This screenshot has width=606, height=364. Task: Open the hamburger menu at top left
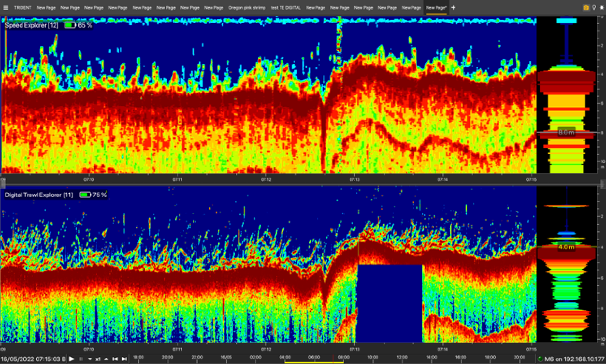tap(5, 8)
